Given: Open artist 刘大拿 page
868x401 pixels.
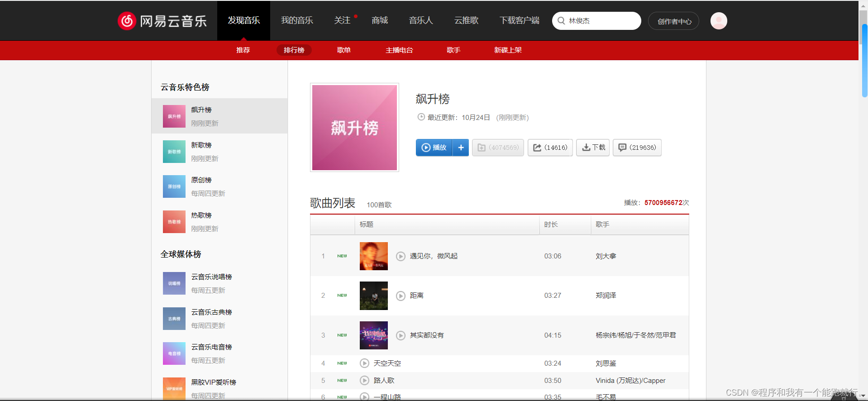Looking at the screenshot, I should [x=606, y=256].
